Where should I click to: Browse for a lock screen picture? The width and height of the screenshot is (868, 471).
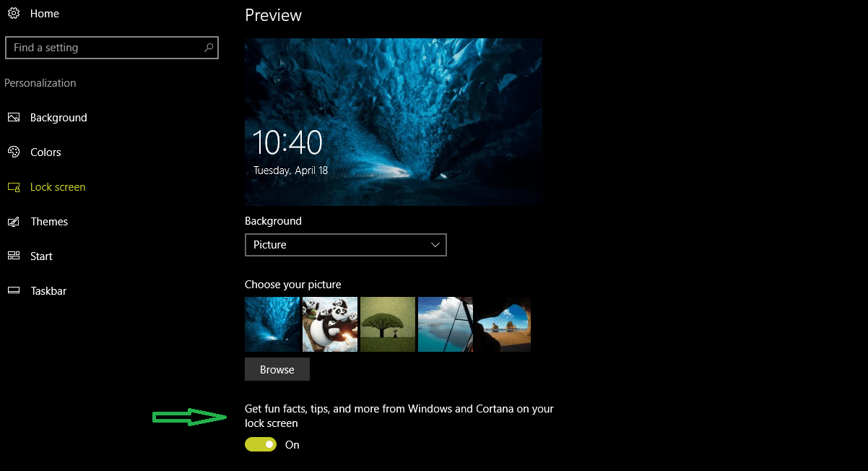pos(277,369)
